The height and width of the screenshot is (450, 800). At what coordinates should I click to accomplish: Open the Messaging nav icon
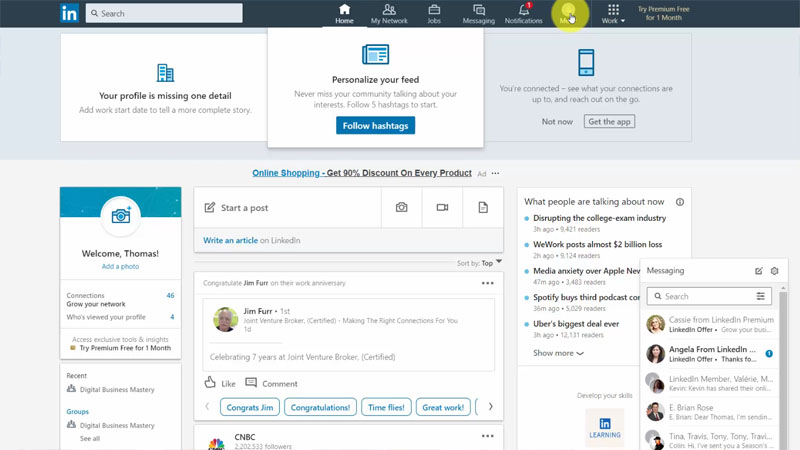pos(478,13)
